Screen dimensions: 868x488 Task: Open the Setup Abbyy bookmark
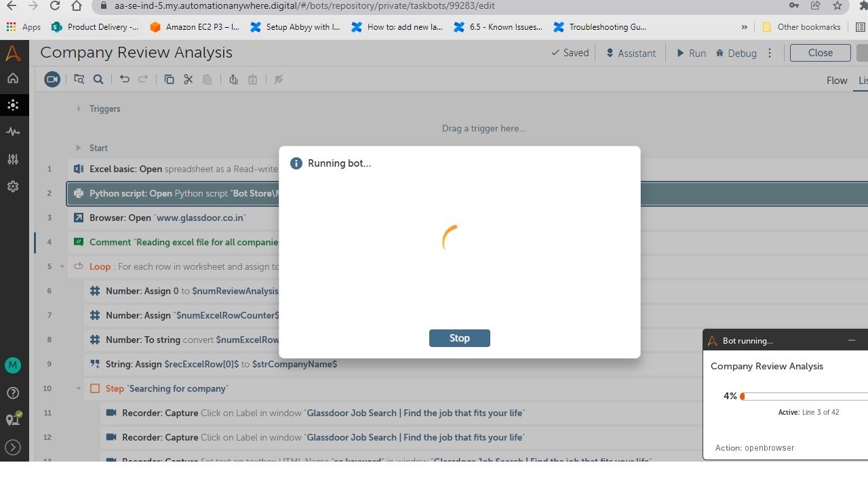(295, 27)
